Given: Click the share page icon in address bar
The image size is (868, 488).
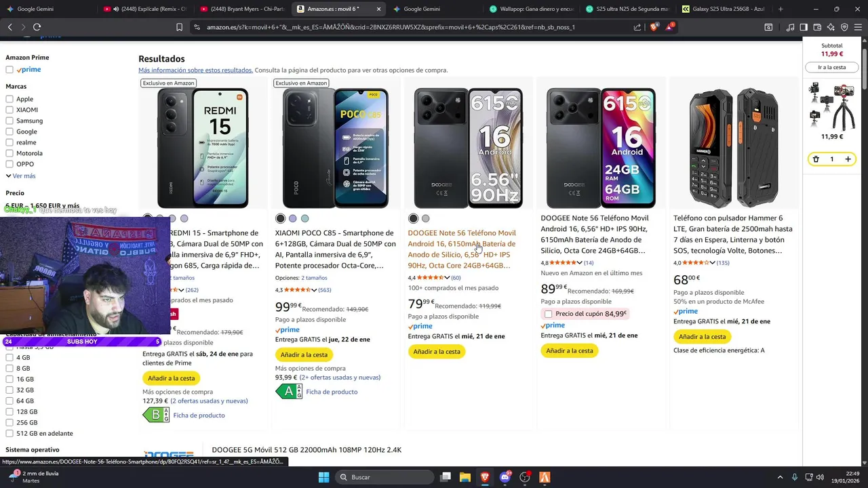Looking at the screenshot, I should pyautogui.click(x=637, y=27).
